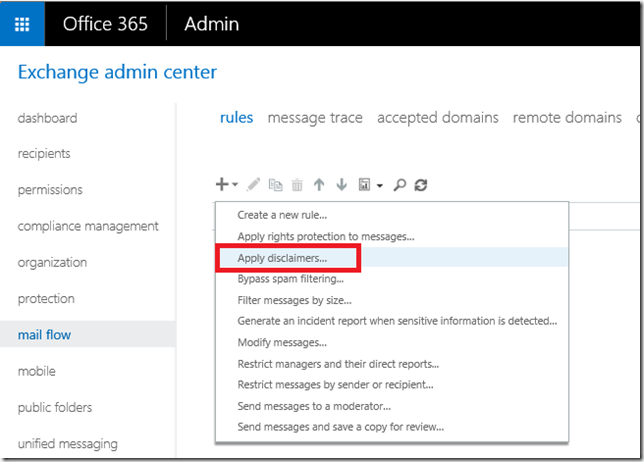Open the Office 365 app launcher grid

[x=23, y=23]
